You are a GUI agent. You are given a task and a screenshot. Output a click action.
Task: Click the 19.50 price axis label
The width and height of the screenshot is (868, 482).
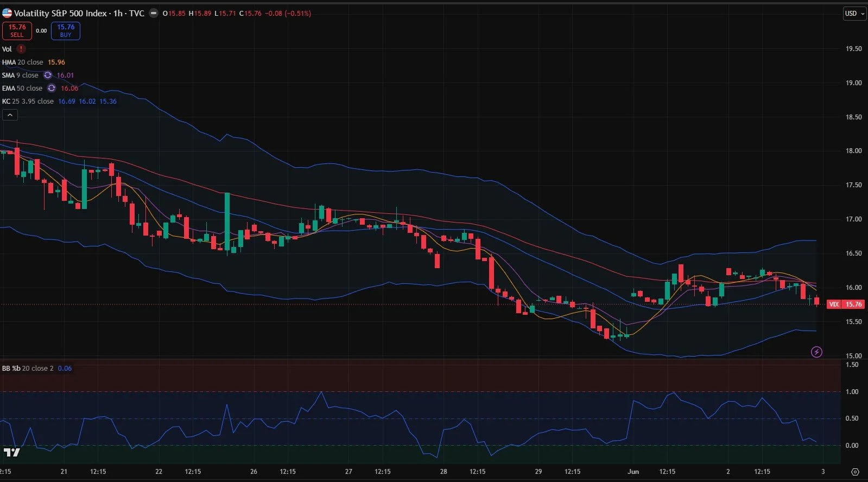854,49
